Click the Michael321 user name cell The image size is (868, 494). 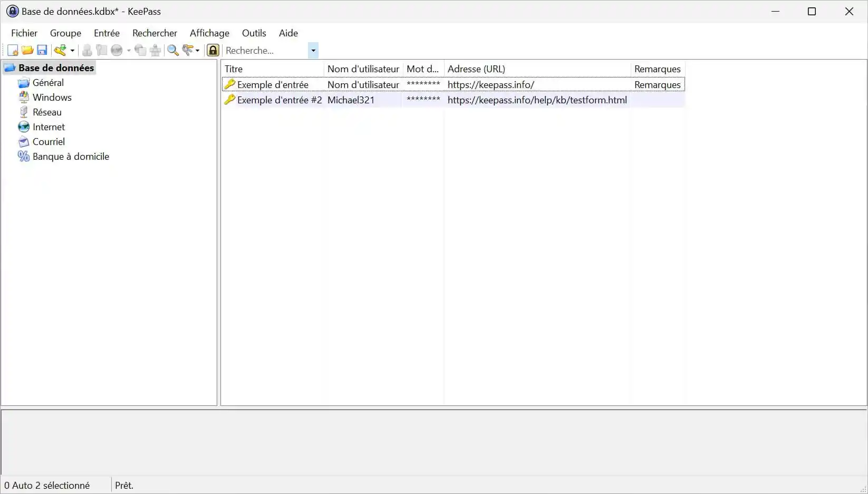pos(351,100)
